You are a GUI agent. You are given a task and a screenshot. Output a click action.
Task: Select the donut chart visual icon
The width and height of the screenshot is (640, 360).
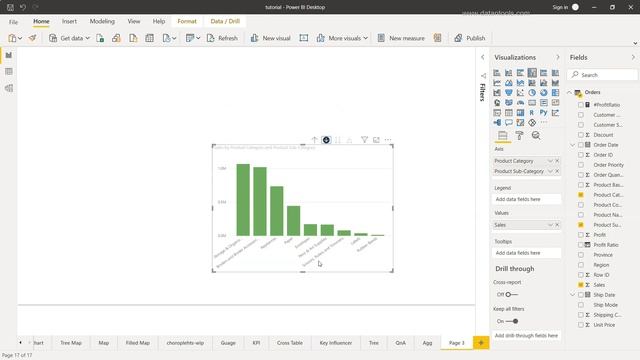click(x=544, y=93)
